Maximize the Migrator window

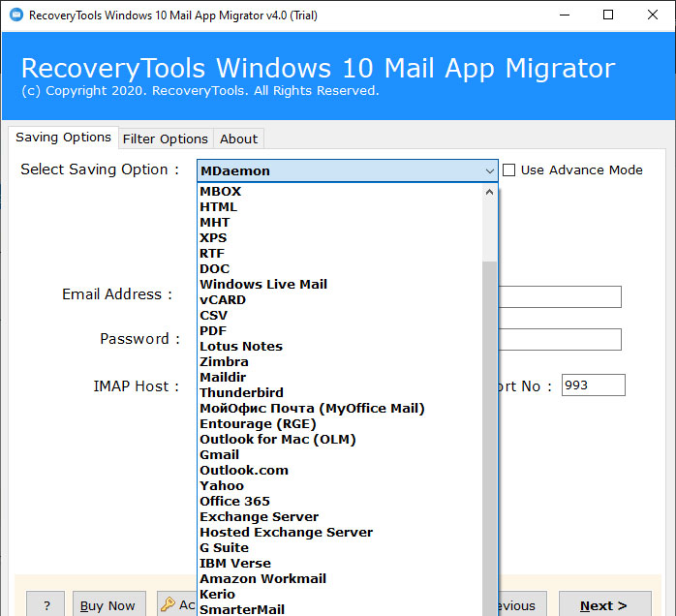click(608, 15)
